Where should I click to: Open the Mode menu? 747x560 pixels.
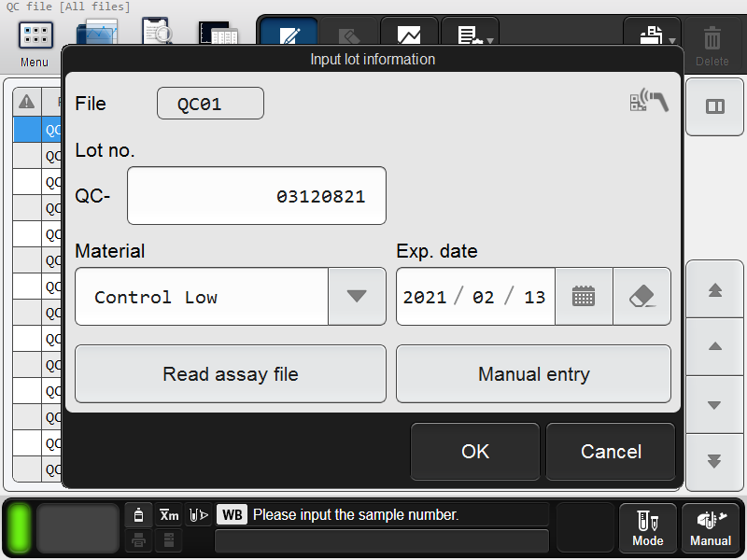(x=647, y=527)
